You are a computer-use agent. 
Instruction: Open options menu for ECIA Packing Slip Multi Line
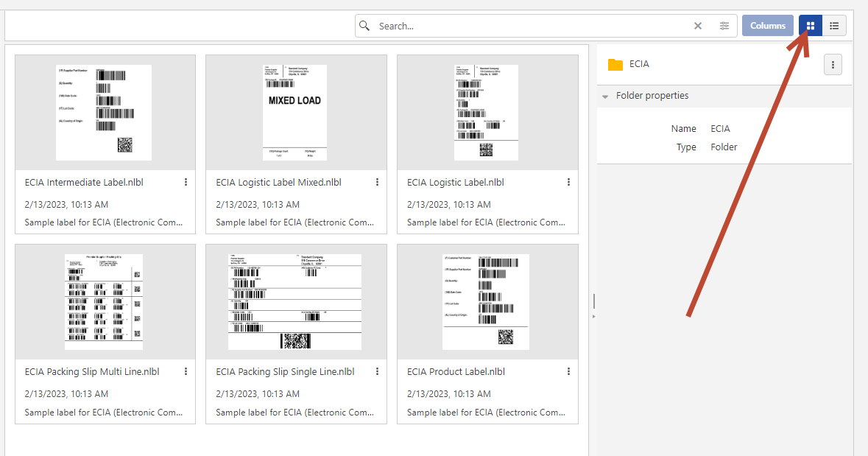pos(186,371)
